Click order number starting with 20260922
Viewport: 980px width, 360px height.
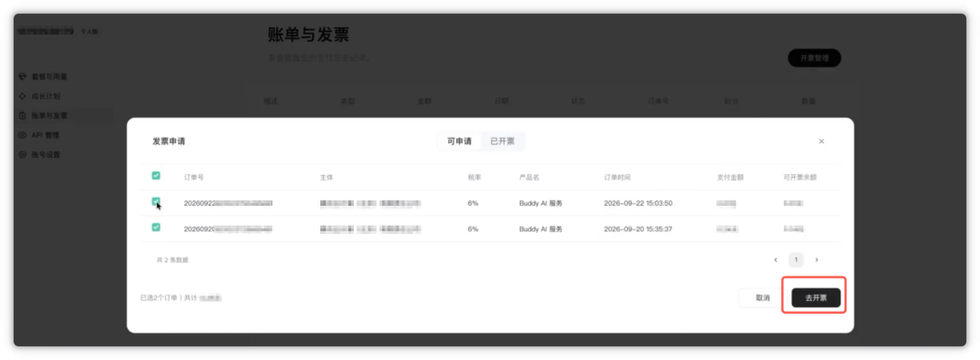[228, 203]
